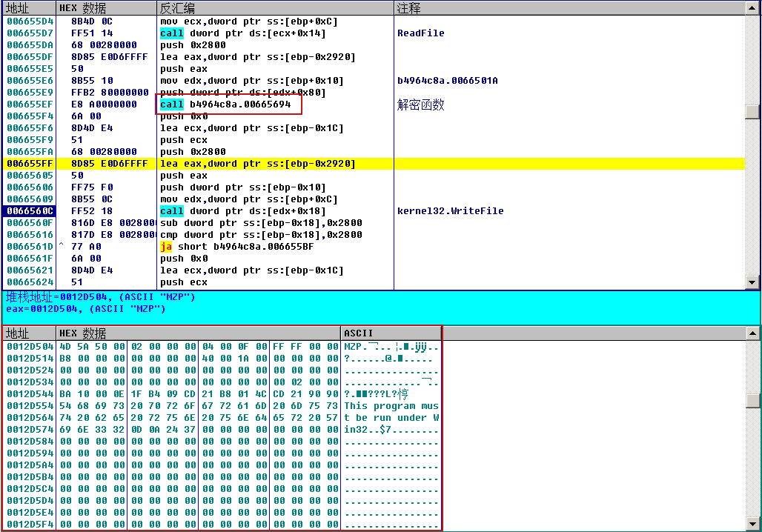
Task: Click ASCII text 'This program mus'
Action: click(391, 406)
